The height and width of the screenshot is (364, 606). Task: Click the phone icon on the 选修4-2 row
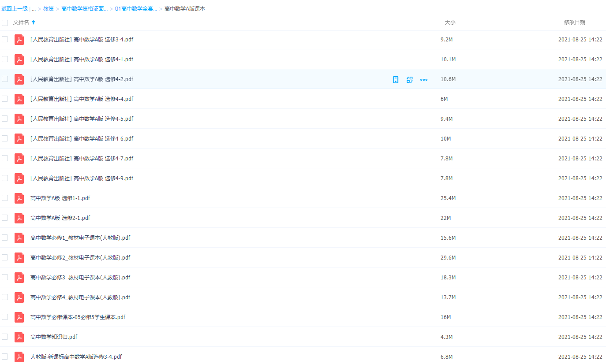pos(396,79)
